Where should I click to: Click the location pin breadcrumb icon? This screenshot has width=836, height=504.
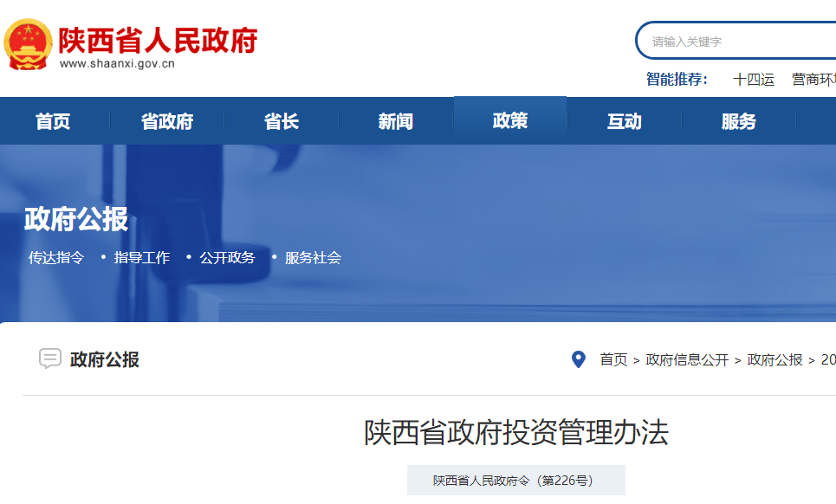tap(579, 359)
